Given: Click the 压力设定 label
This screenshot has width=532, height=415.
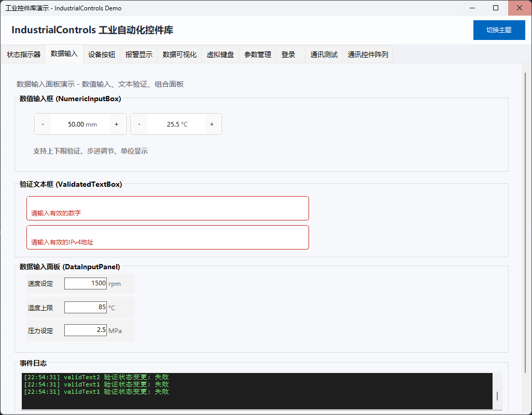Looking at the screenshot, I should (40, 331).
